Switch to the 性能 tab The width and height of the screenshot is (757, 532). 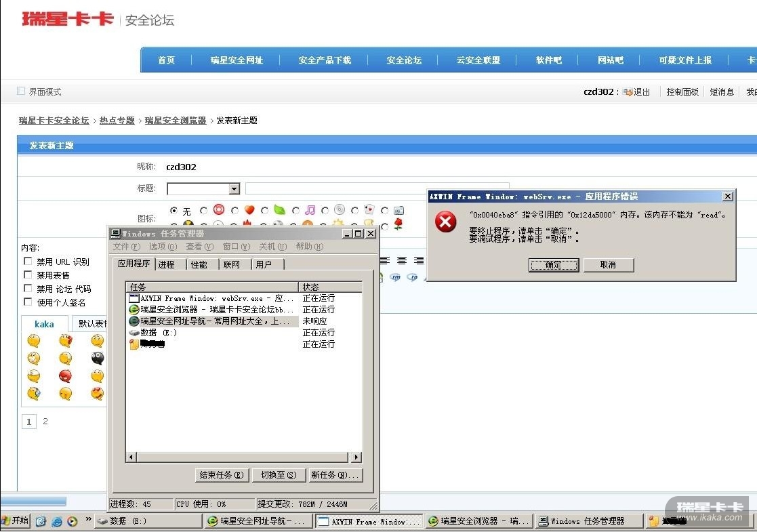coord(199,264)
